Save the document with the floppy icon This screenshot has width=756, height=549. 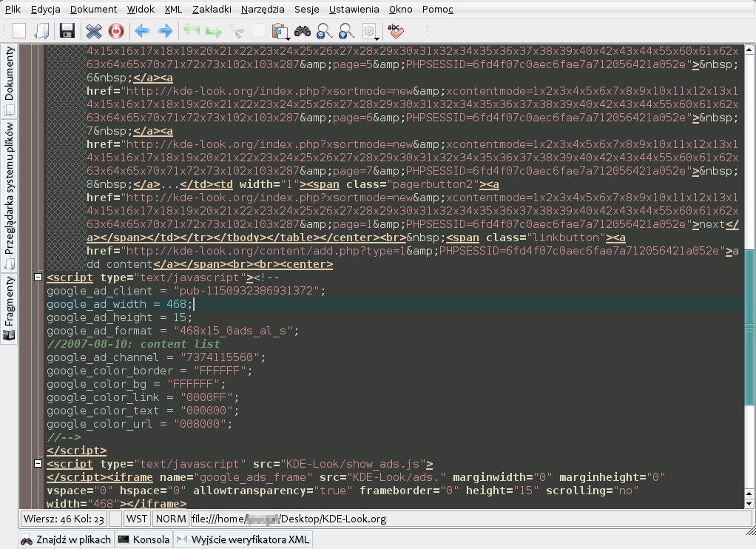(x=67, y=31)
